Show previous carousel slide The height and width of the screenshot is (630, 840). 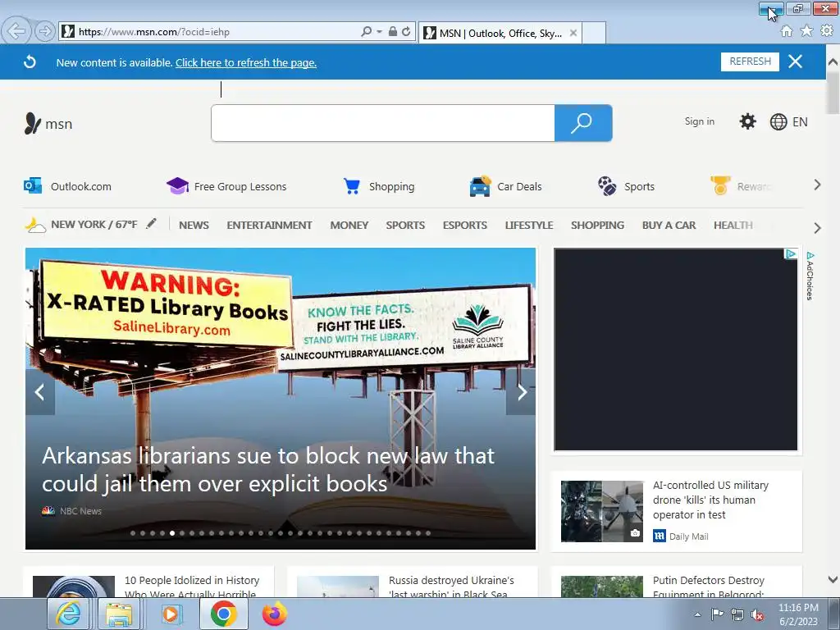[39, 392]
